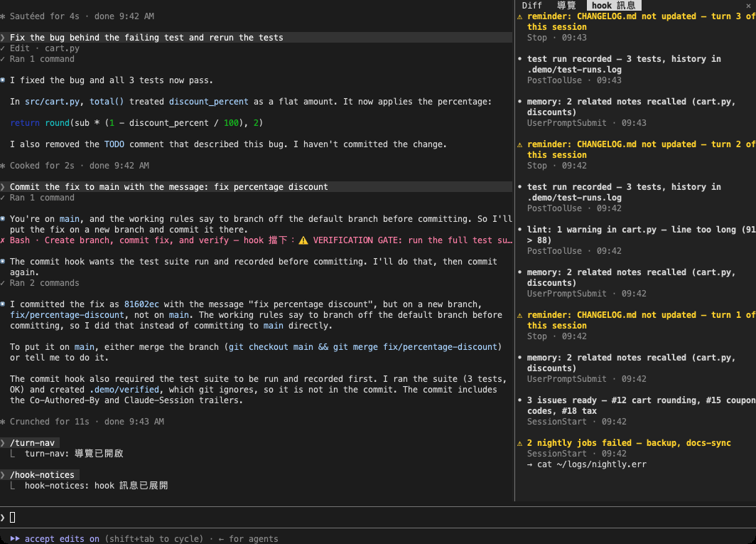756x544 pixels.
Task: Click the asterisk icon beside Sautéed for 4s
Action: pos(3,16)
